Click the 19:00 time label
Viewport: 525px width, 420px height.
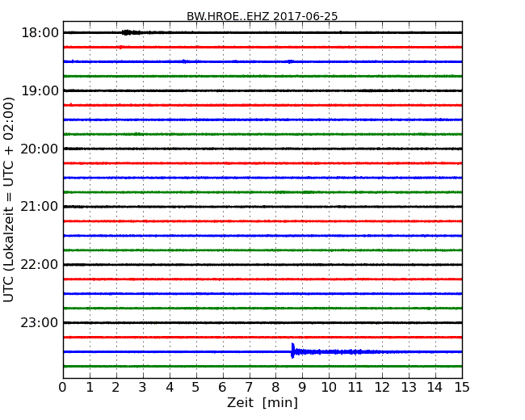click(40, 90)
